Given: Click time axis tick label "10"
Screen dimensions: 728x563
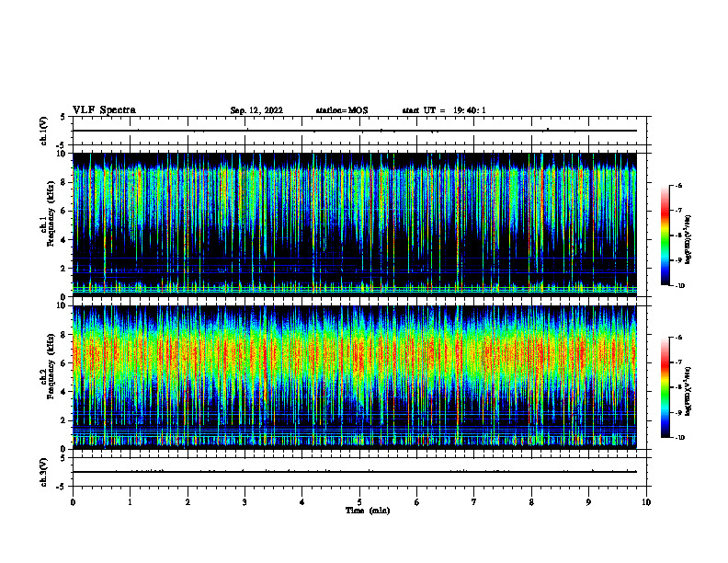Looking at the screenshot, I should click(646, 502).
